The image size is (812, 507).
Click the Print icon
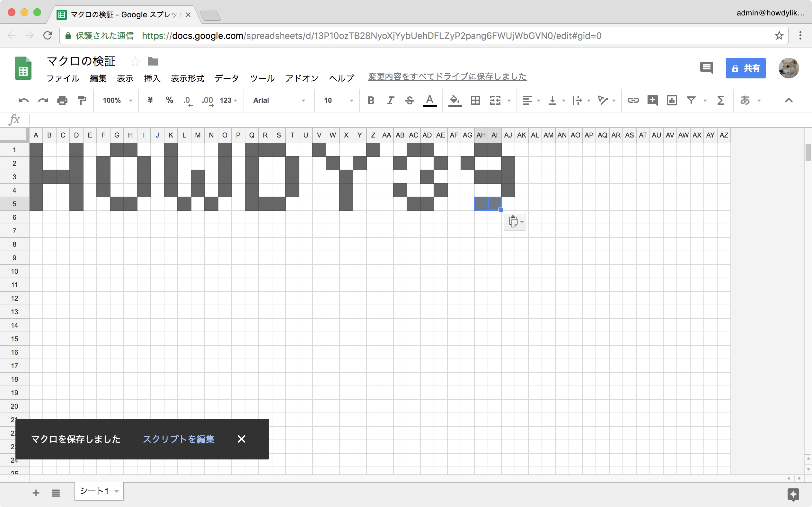[62, 100]
